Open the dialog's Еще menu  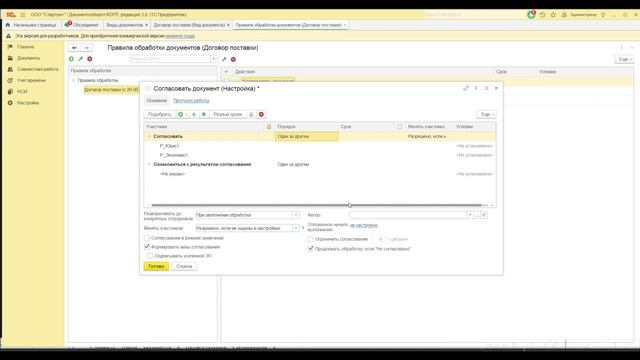point(487,115)
